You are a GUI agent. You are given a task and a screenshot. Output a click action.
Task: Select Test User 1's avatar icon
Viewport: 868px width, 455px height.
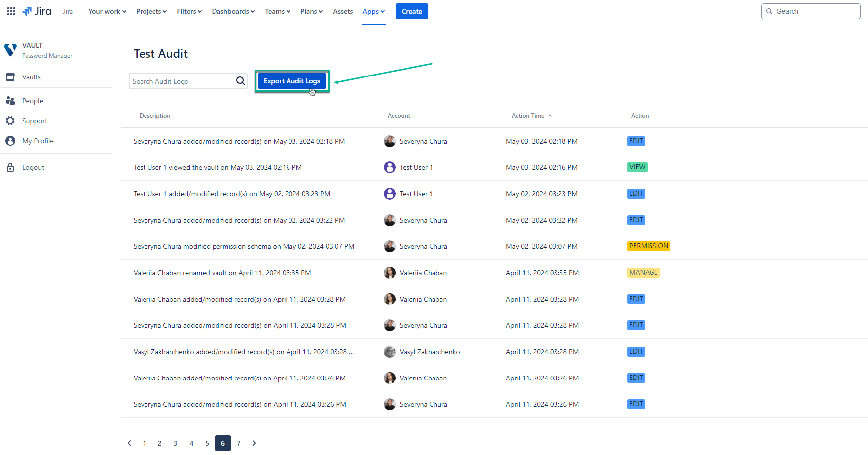pos(390,167)
